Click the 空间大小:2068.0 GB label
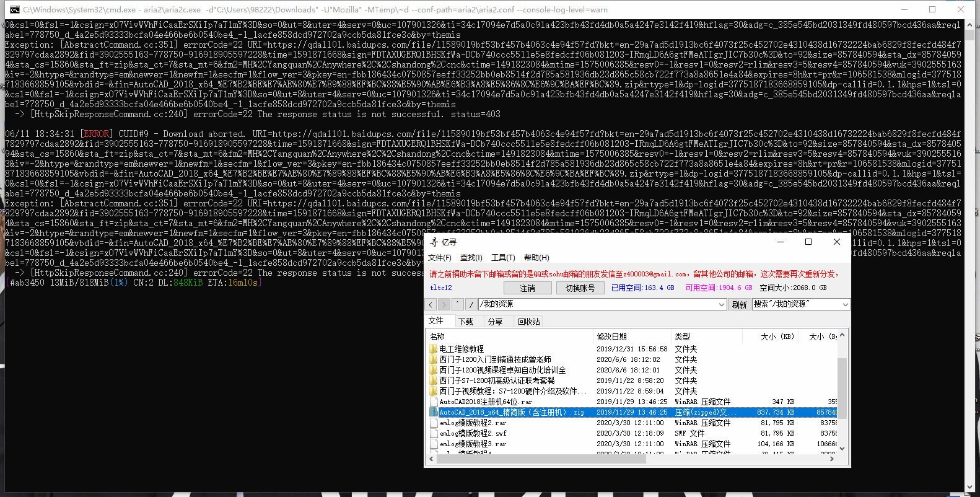The width and height of the screenshot is (980, 497). (793, 288)
